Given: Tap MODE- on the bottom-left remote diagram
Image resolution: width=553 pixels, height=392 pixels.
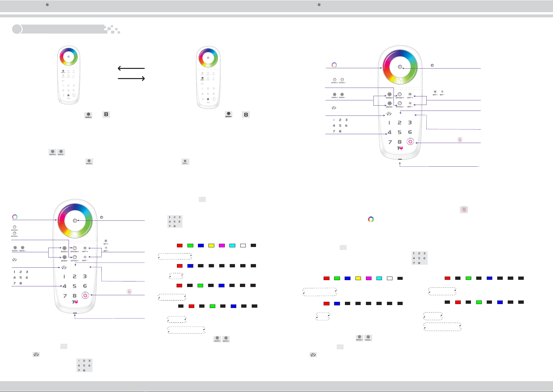Looking at the screenshot, I should tap(64, 258).
